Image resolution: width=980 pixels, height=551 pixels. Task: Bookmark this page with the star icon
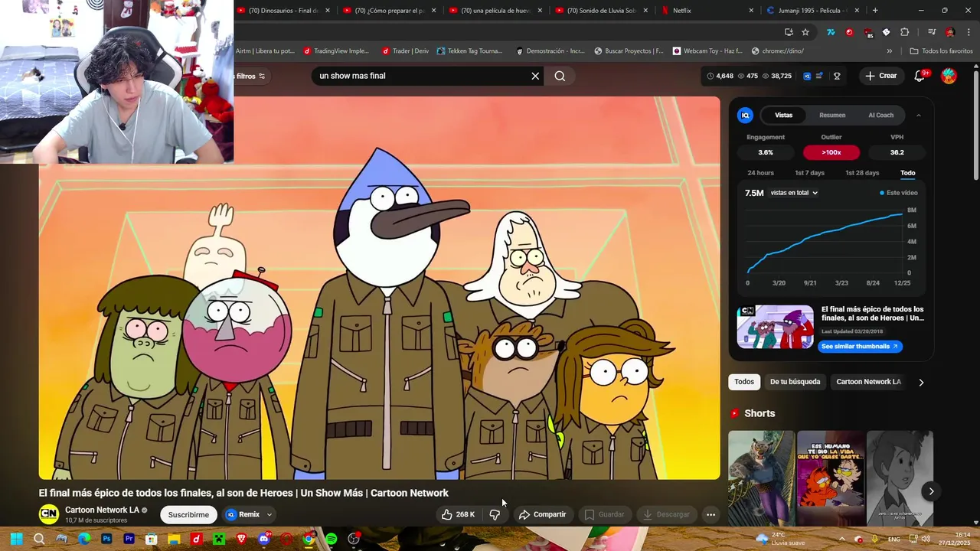[805, 32]
